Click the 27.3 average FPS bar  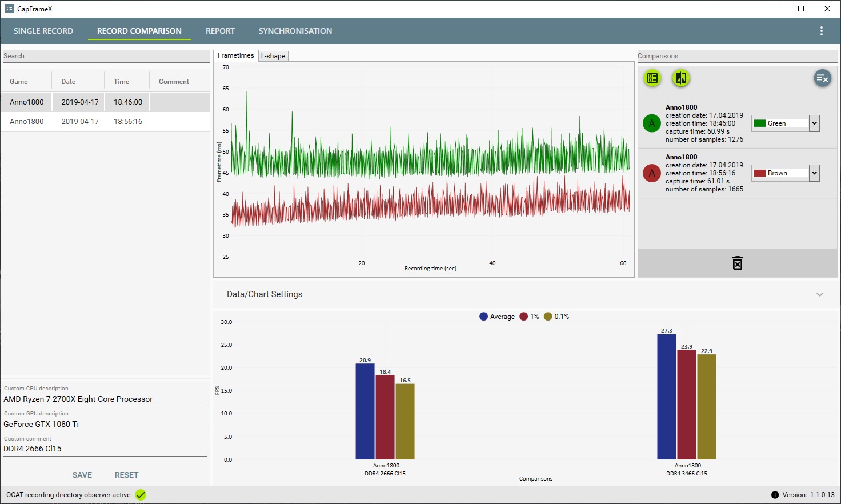click(667, 397)
